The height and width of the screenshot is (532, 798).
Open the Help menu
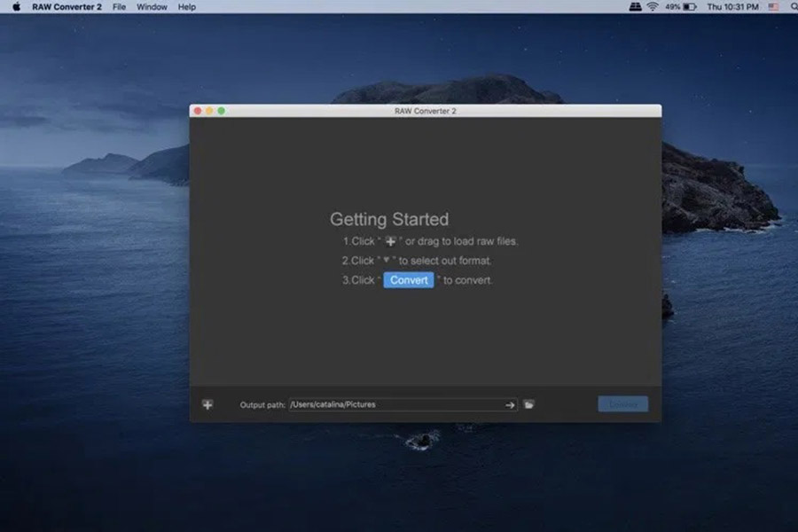coord(186,6)
